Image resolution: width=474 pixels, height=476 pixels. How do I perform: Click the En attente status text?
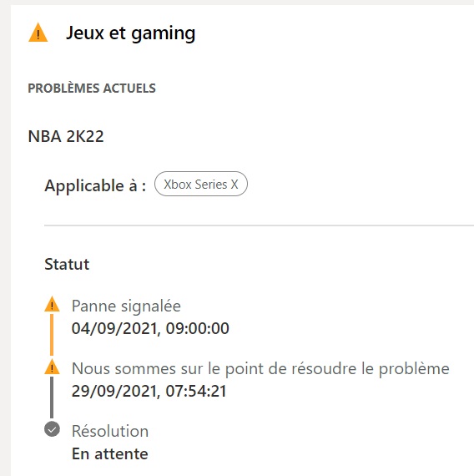110,454
